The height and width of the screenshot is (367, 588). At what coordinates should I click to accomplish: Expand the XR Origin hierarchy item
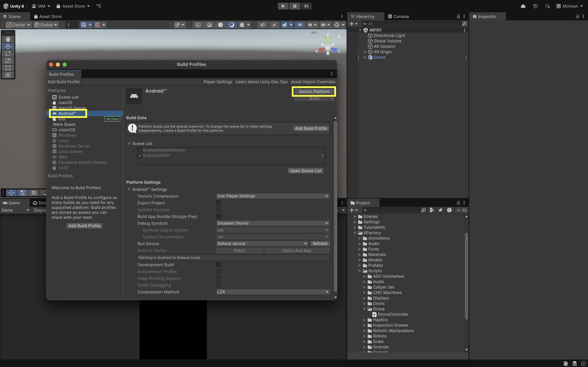pos(365,52)
